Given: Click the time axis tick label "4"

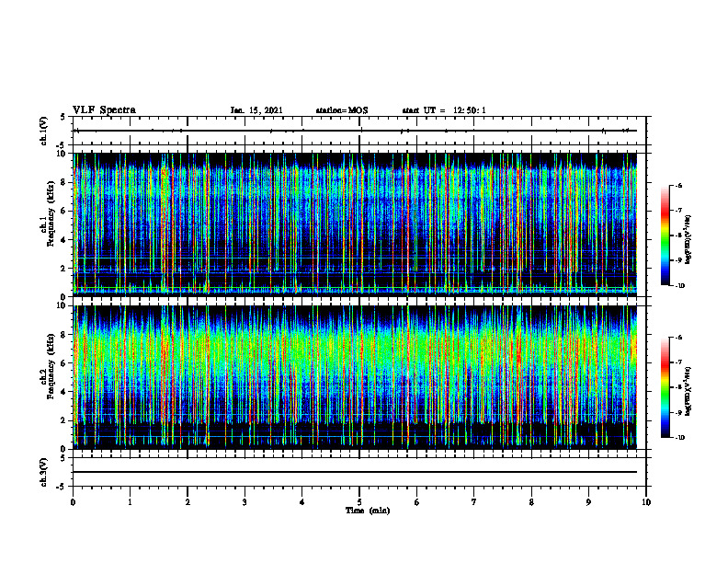Looking at the screenshot, I should point(301,502).
